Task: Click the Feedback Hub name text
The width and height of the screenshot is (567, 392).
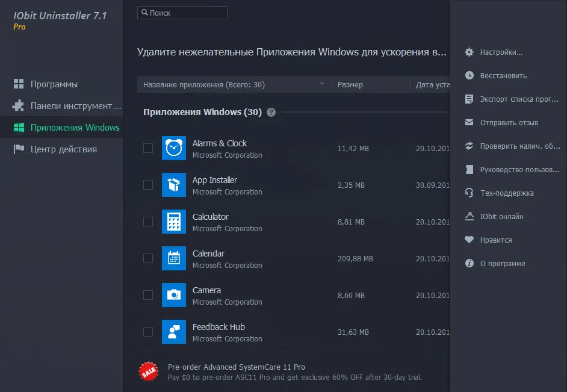Action: (x=218, y=327)
